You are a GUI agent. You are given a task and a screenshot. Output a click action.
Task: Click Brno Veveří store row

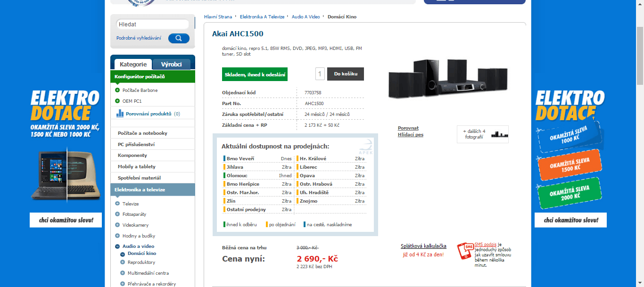[x=257, y=158]
